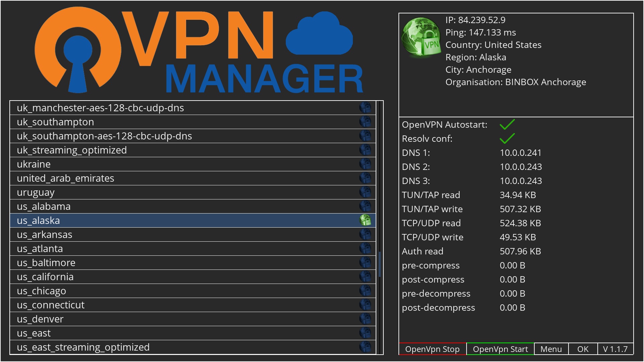Choose uk_southampton-aes-128-cbc-udp-dns from the list
Image resolution: width=644 pixels, height=362 pixels.
point(193,136)
